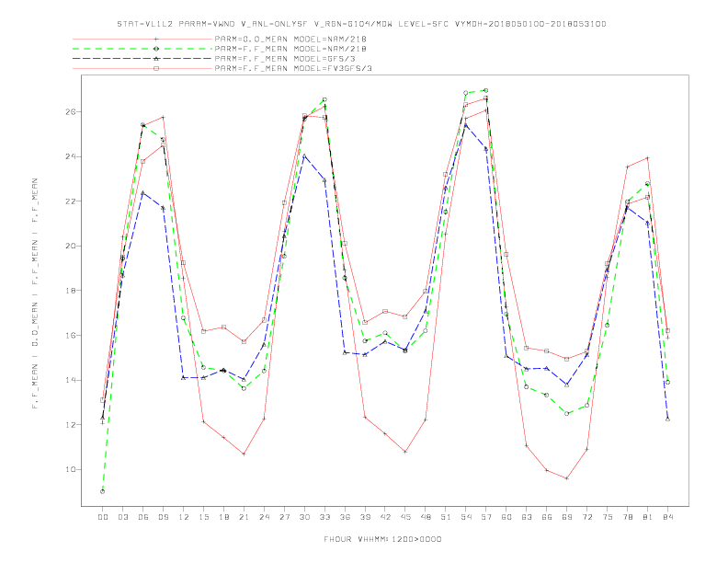The width and height of the screenshot is (728, 563).
Task: Click y-axis tick label 14
Action: pos(71,380)
